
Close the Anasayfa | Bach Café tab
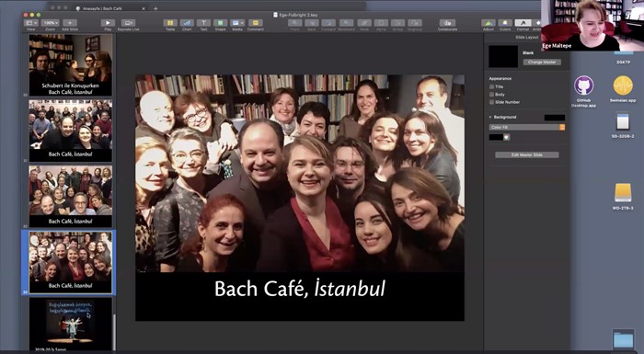pos(144,8)
